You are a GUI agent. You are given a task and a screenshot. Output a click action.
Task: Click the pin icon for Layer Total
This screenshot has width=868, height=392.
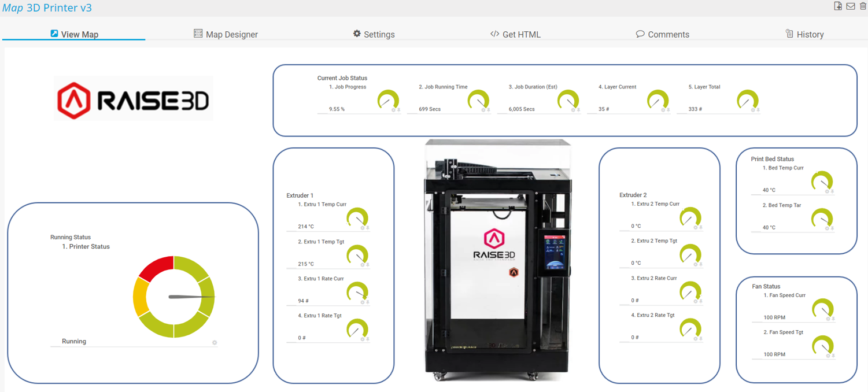(x=758, y=110)
